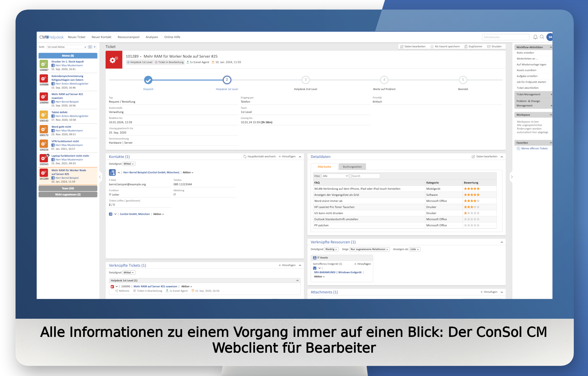Switch to the Buchungszeiten tab

click(352, 166)
